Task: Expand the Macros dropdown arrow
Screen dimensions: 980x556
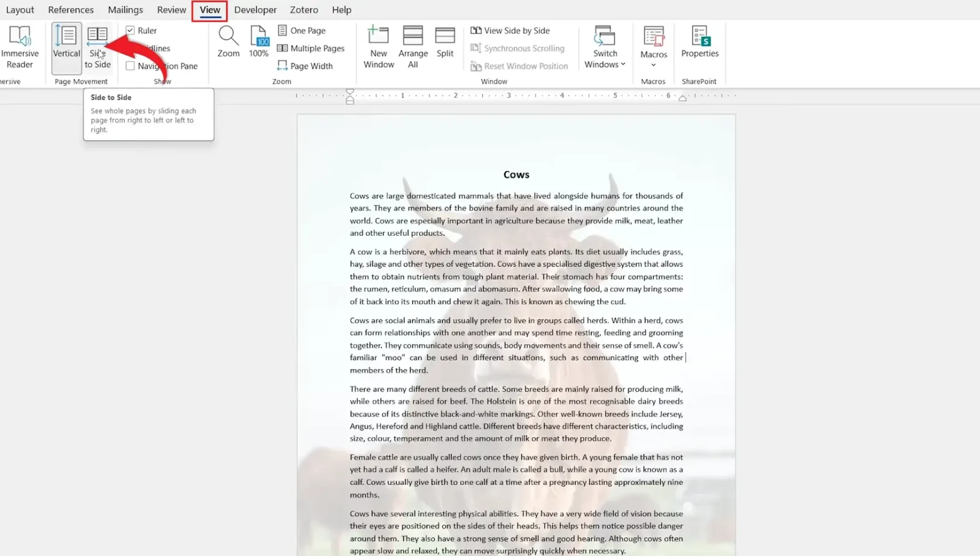Action: 654,65
